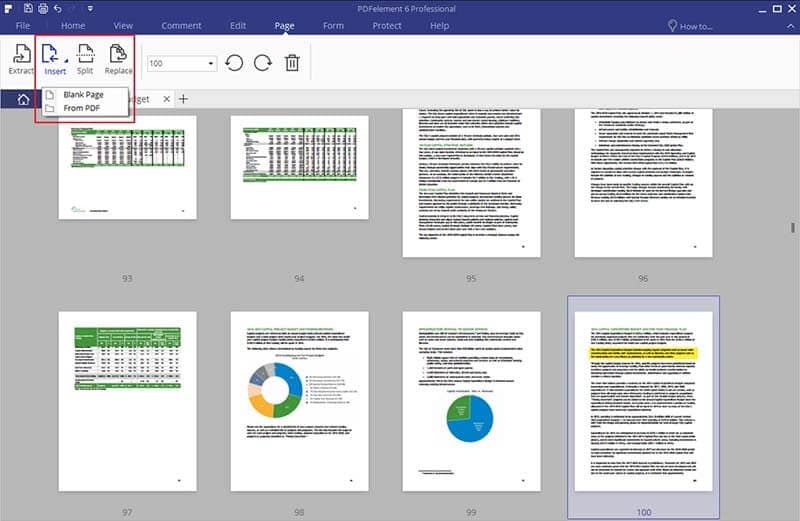Choose From PDF in the Insert menu
This screenshot has width=800, height=521.
82,108
